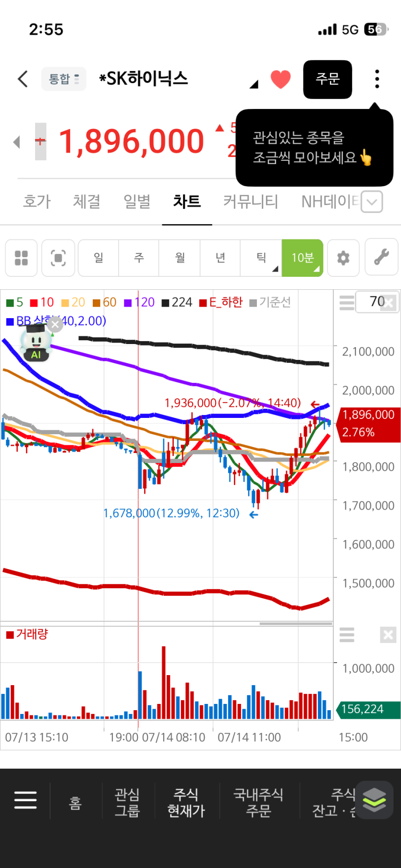401x868 pixels.
Task: Dismiss the AI mascot with its X
Action: point(55,325)
